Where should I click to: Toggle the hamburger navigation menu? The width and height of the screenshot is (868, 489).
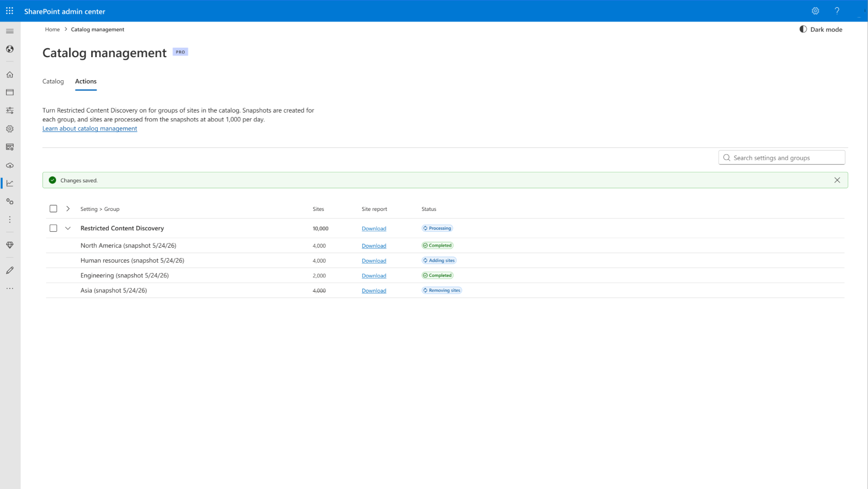coord(10,31)
